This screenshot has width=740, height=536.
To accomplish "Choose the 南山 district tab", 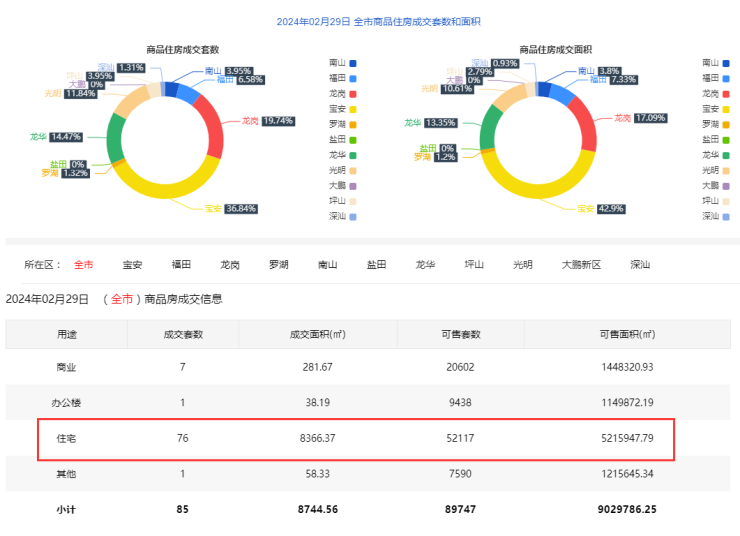I will pyautogui.click(x=327, y=265).
